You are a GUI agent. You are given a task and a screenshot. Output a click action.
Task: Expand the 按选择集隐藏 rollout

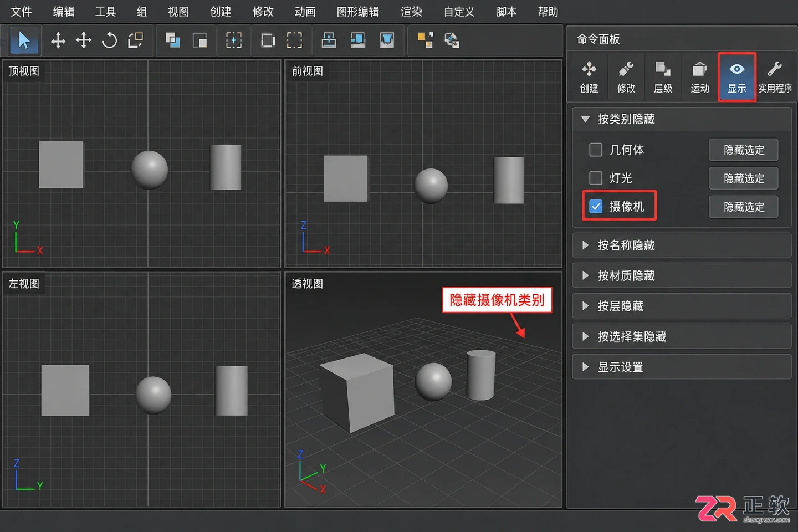point(682,336)
